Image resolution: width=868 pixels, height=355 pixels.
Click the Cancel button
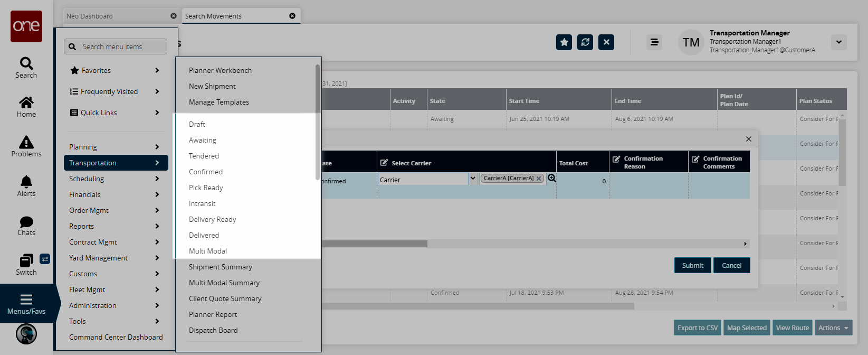coord(731,265)
